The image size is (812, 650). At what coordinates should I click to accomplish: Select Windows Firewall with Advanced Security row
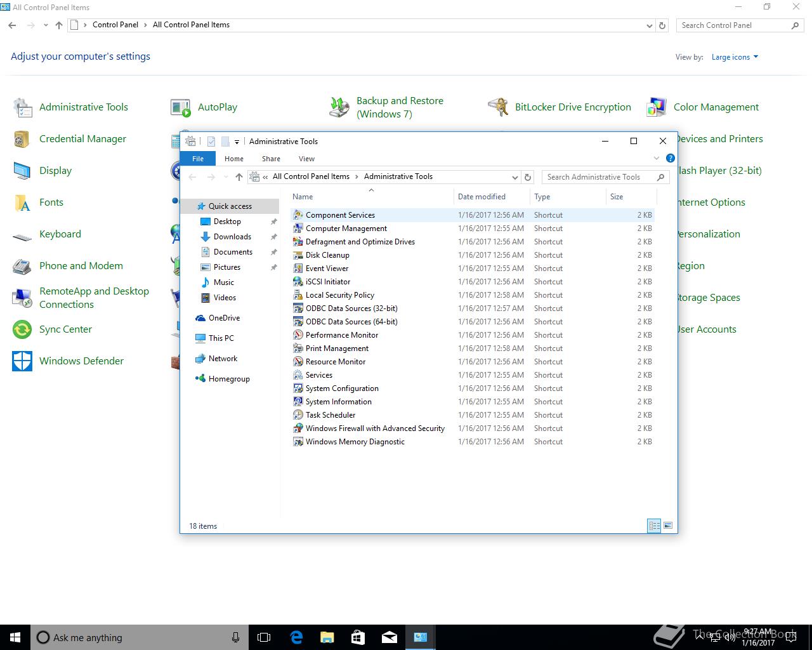click(473, 428)
